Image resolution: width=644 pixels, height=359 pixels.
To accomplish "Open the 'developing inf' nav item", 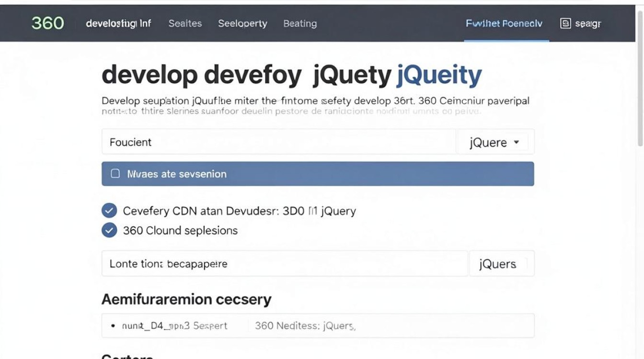I will click(x=118, y=23).
